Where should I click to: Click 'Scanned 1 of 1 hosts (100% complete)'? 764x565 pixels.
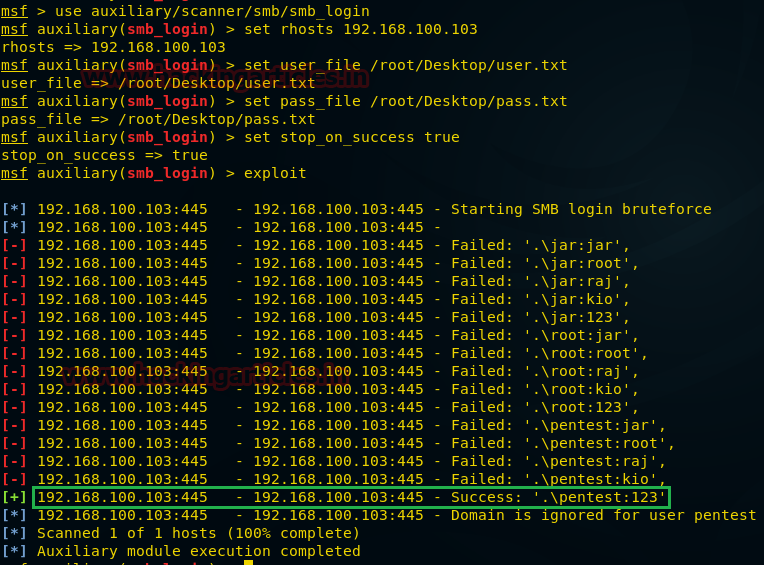(x=198, y=534)
